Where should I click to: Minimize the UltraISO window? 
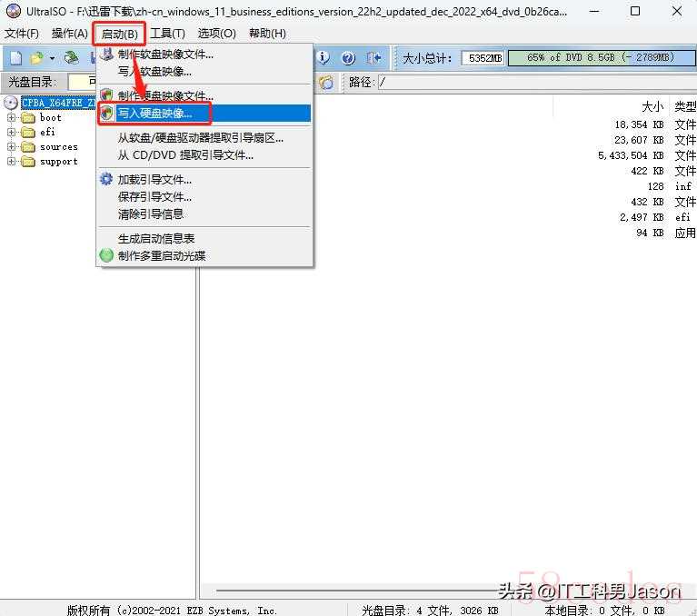(594, 12)
